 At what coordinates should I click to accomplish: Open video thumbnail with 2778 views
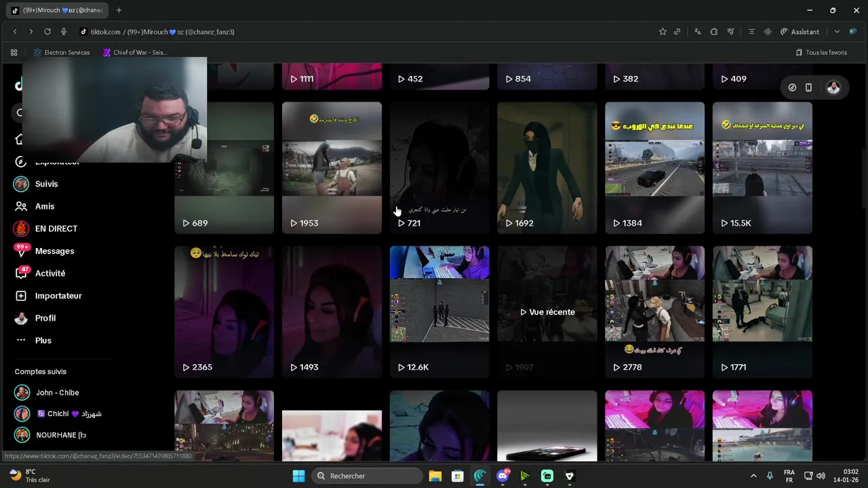pos(654,312)
